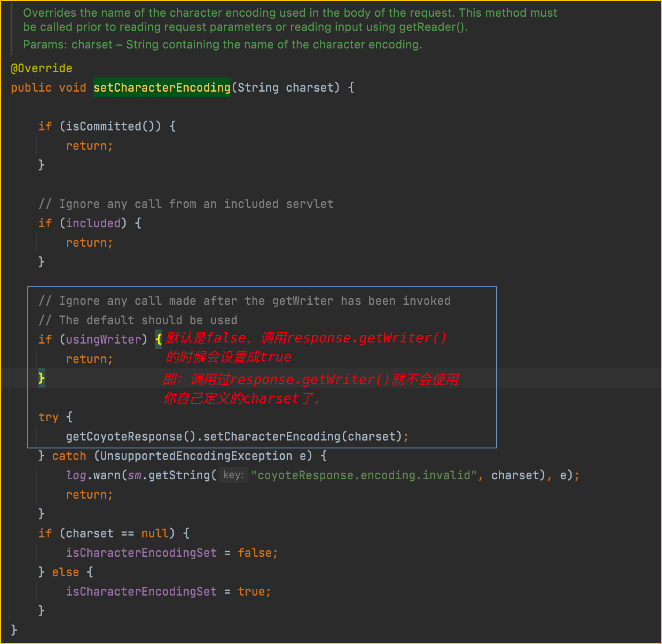Click the 'else' keyword

tap(66, 572)
